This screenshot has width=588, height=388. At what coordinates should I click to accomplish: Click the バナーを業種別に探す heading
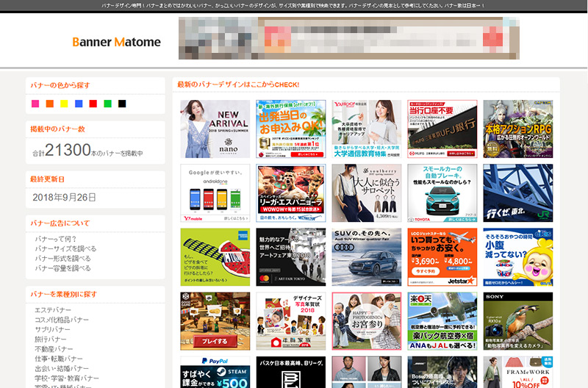click(64, 294)
